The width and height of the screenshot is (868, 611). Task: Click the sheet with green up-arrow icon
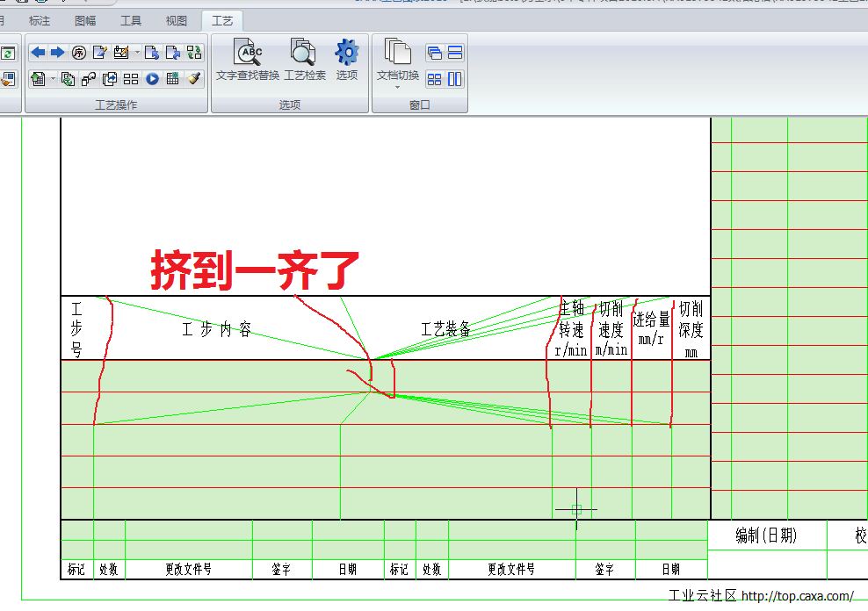[38, 79]
